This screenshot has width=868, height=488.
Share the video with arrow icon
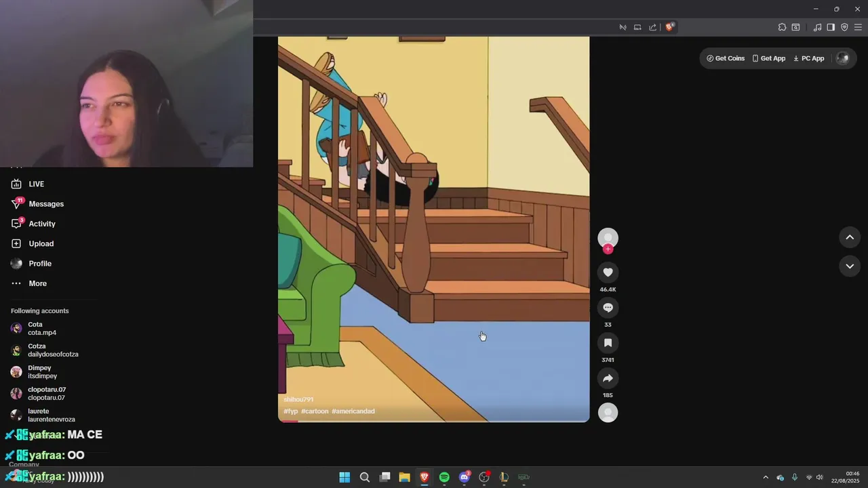(608, 378)
